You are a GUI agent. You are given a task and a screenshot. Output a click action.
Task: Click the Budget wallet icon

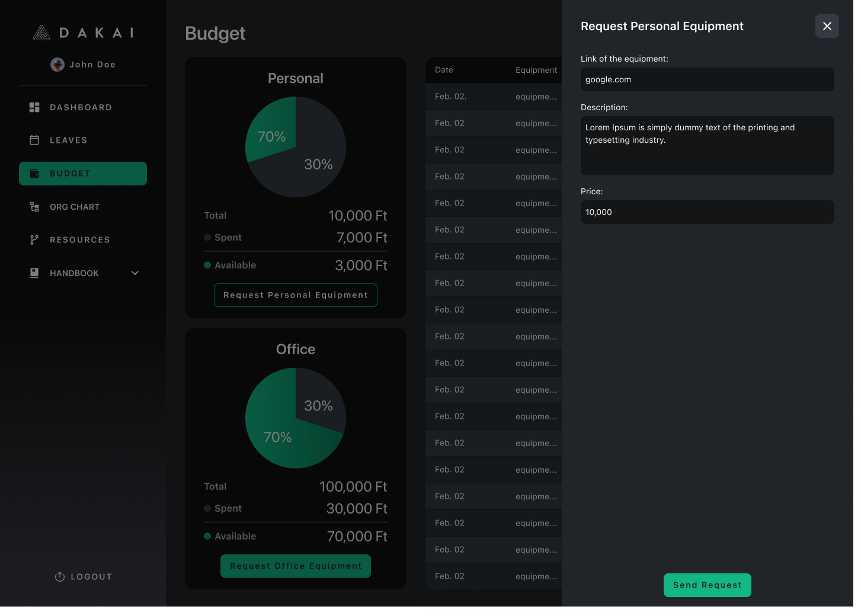pos(34,174)
